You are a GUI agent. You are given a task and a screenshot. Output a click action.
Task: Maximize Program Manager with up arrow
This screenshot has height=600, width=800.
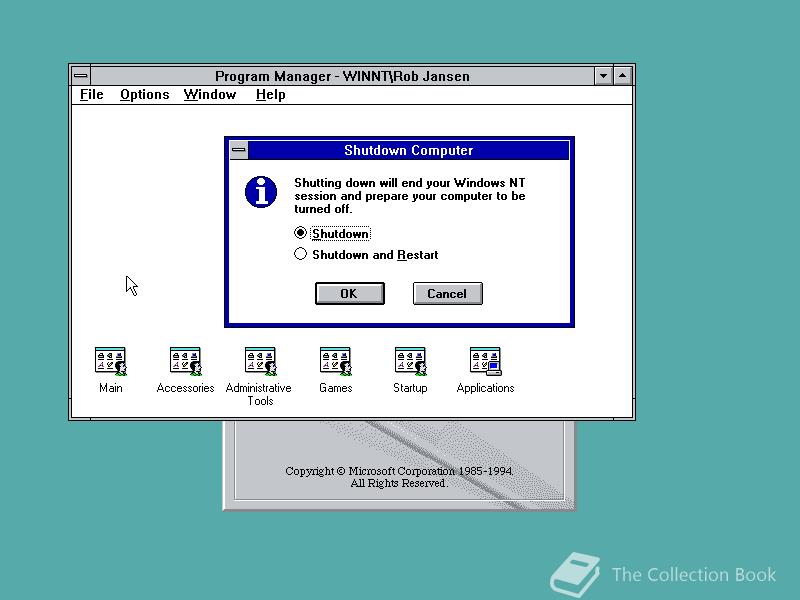[x=622, y=76]
